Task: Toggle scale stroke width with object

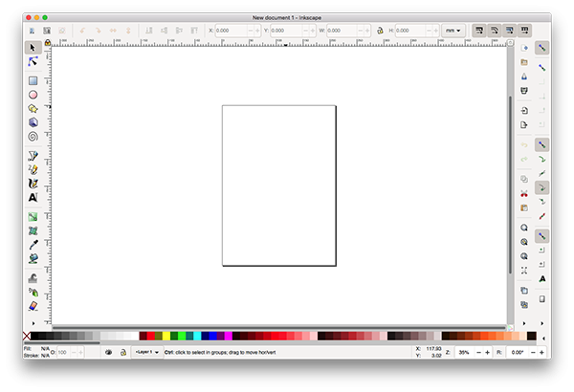Action: [x=479, y=31]
